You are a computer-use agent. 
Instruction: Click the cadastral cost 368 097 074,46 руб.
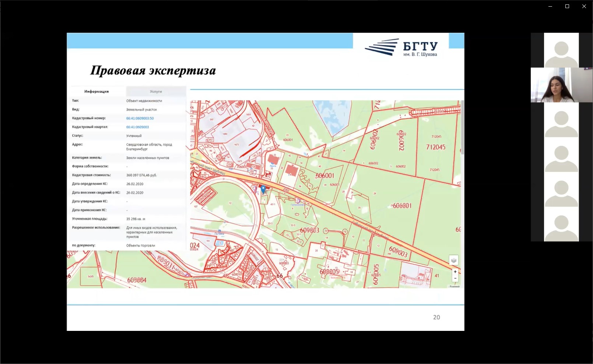141,175
